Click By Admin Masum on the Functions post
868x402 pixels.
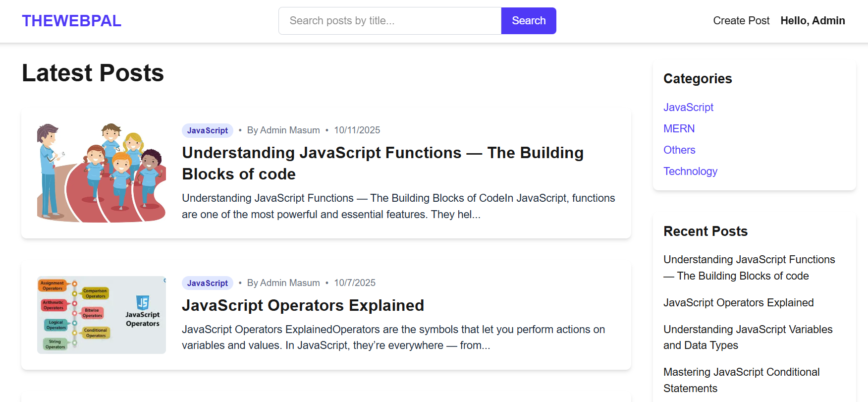[x=283, y=130]
